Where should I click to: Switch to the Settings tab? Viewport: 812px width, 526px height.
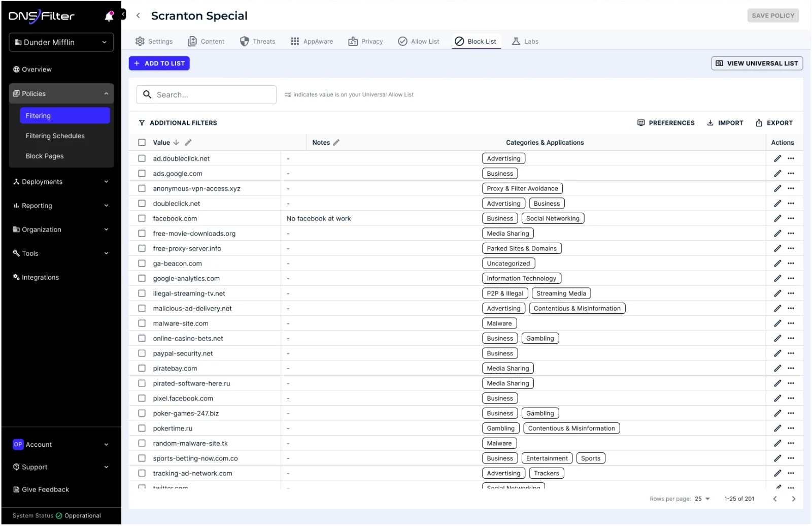pyautogui.click(x=154, y=42)
